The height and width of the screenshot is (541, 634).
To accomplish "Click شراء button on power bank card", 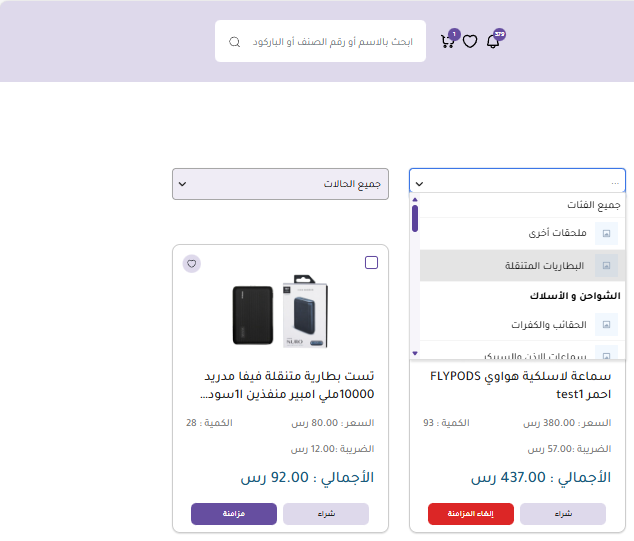I will click(x=326, y=514).
